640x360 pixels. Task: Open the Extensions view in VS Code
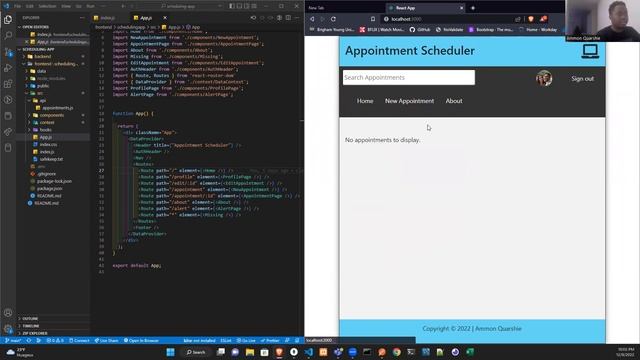point(8,84)
